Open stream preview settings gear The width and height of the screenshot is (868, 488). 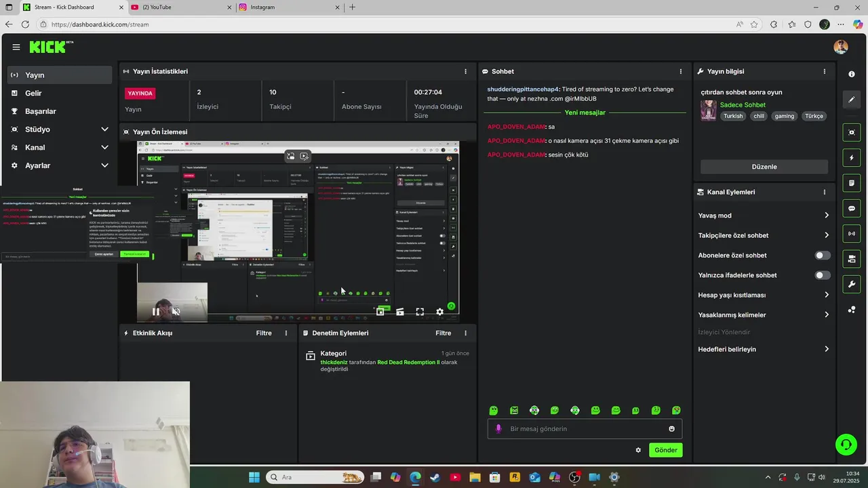pos(439,312)
